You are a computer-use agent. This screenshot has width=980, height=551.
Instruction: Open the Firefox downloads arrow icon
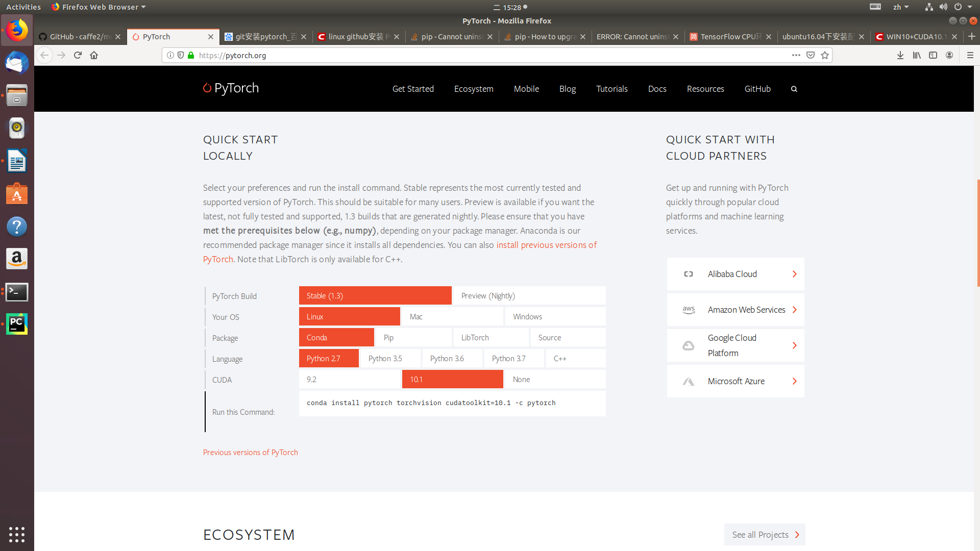[900, 55]
